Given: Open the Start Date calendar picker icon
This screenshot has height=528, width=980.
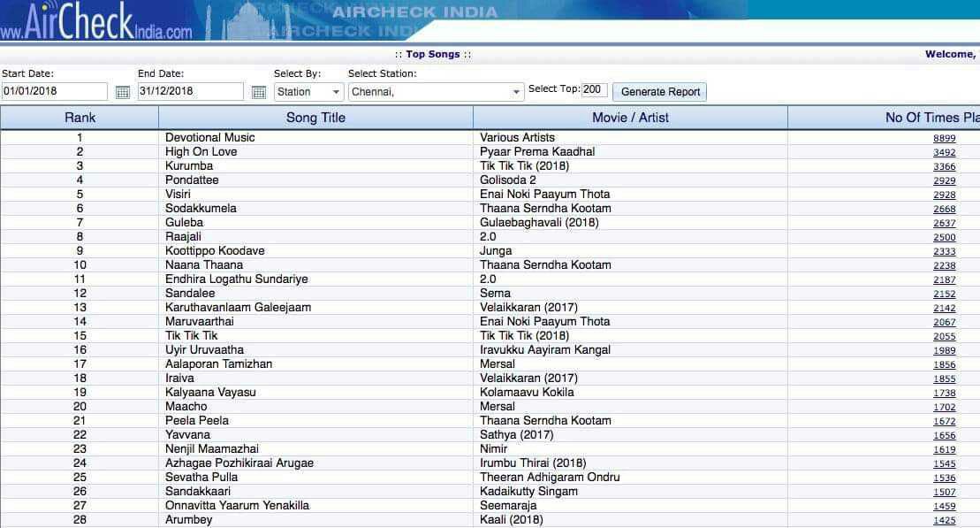Looking at the screenshot, I should [123, 93].
